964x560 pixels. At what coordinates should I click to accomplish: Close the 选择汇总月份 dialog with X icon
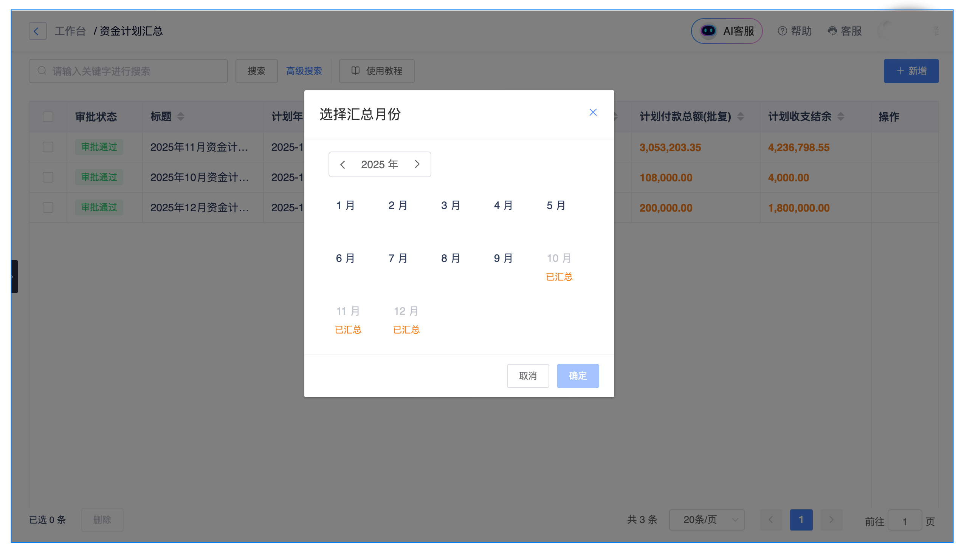pyautogui.click(x=592, y=112)
